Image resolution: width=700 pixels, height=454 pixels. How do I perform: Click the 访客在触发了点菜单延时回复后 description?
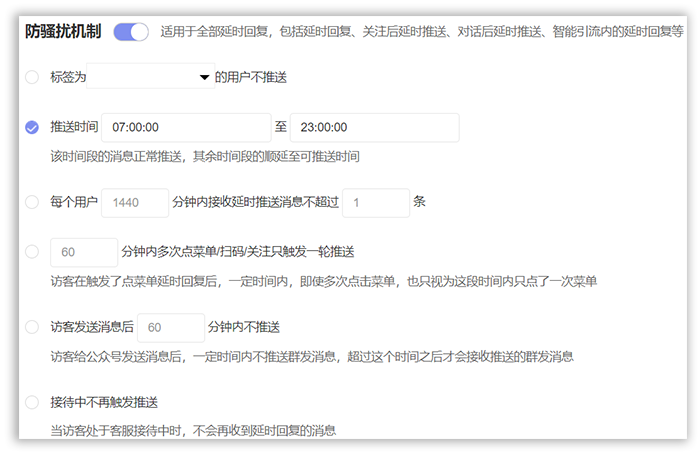click(324, 281)
